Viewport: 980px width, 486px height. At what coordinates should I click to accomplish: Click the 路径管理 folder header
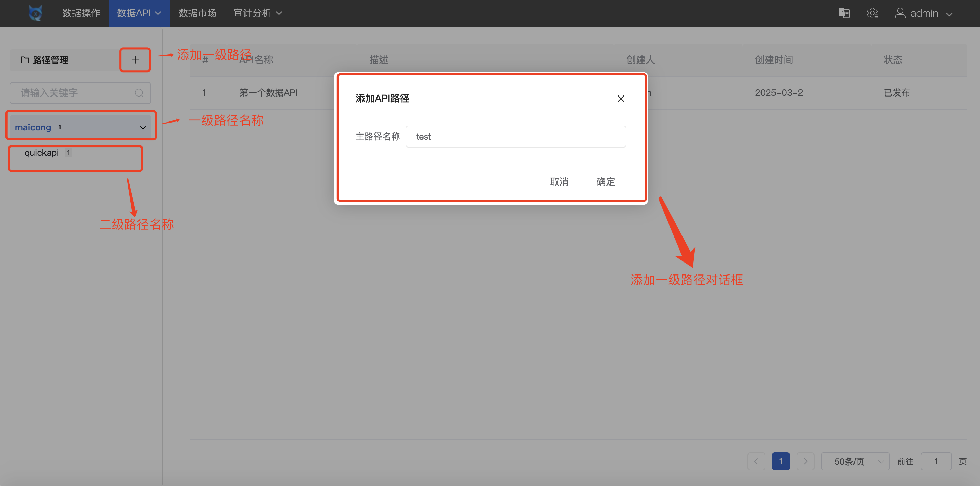tap(45, 60)
